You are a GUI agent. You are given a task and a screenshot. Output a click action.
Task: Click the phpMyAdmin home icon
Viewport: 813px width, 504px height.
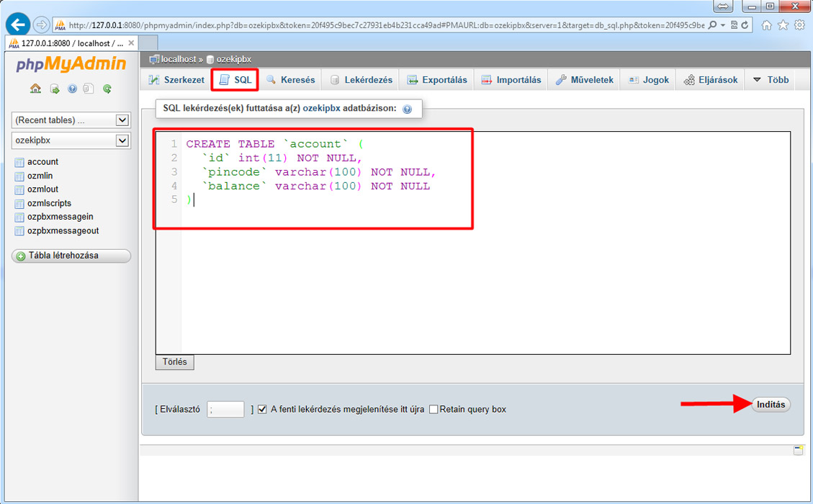click(x=35, y=89)
